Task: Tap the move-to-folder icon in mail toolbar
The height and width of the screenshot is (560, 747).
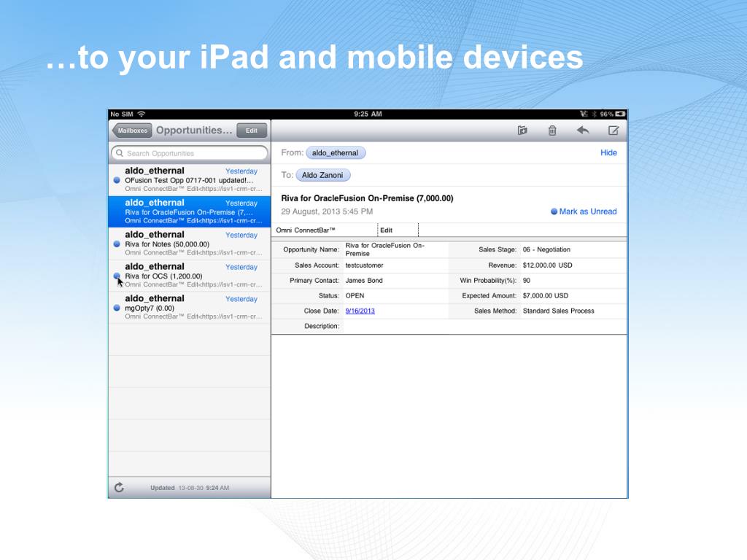Action: pos(522,130)
